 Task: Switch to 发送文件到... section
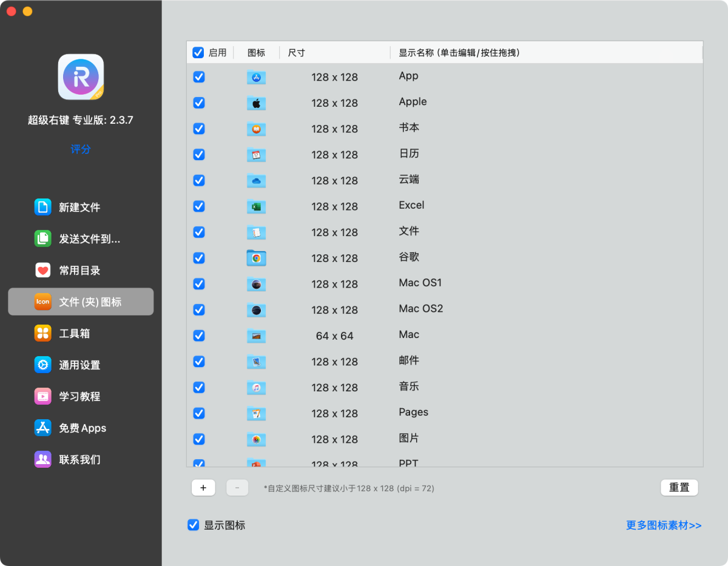click(x=81, y=239)
